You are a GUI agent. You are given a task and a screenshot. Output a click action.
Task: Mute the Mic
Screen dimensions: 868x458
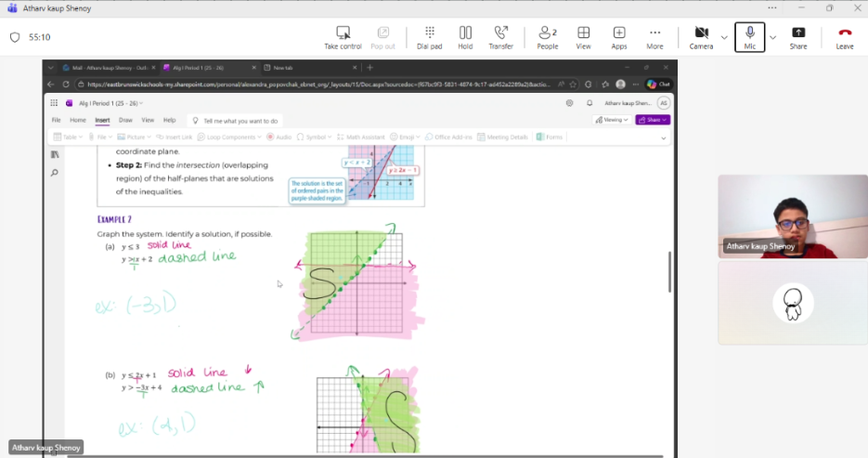[x=749, y=38]
